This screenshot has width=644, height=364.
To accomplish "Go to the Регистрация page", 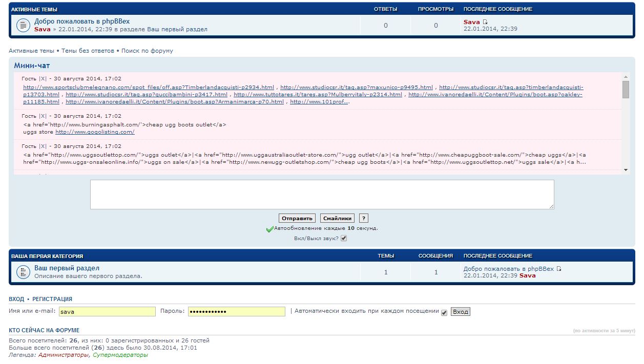I will (52, 299).
